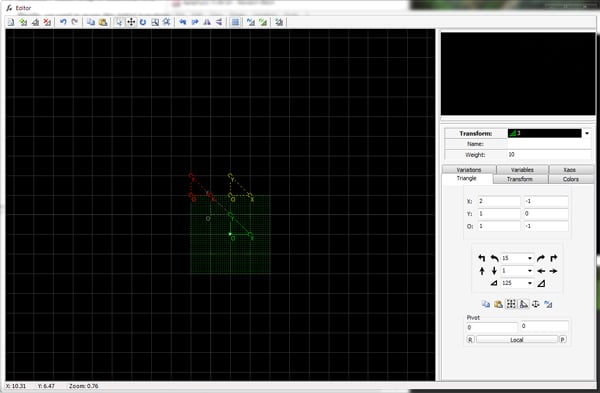Click the post-transform icon in the Triangle tab

tap(548, 304)
